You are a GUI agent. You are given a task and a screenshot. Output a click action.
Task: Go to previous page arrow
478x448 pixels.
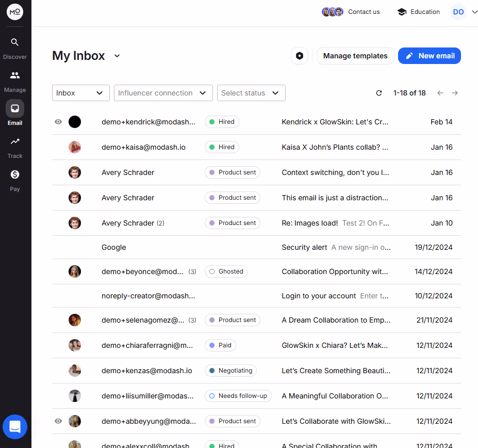click(440, 93)
